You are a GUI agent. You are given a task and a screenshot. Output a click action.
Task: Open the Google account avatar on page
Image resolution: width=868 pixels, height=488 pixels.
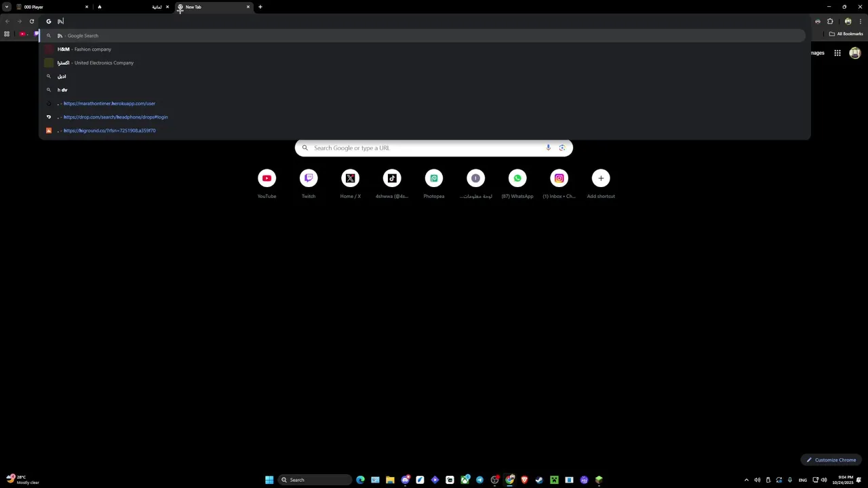pos(855,53)
